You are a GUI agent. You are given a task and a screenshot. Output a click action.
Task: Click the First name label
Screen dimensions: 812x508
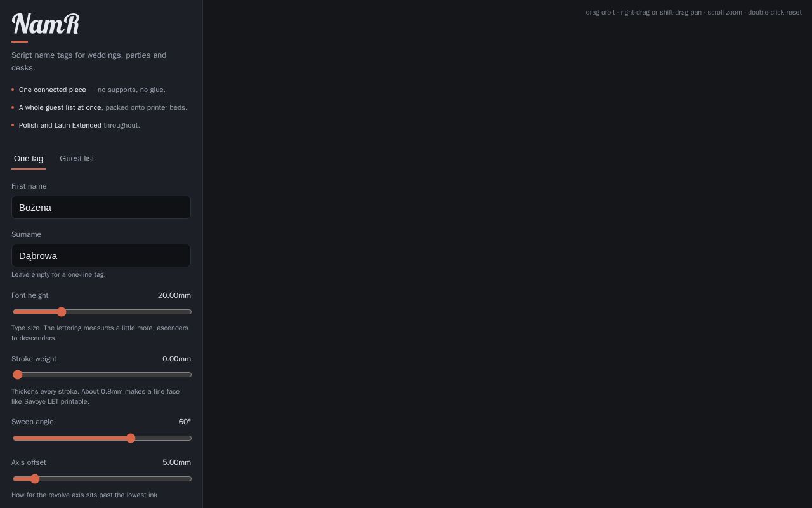pos(29,186)
